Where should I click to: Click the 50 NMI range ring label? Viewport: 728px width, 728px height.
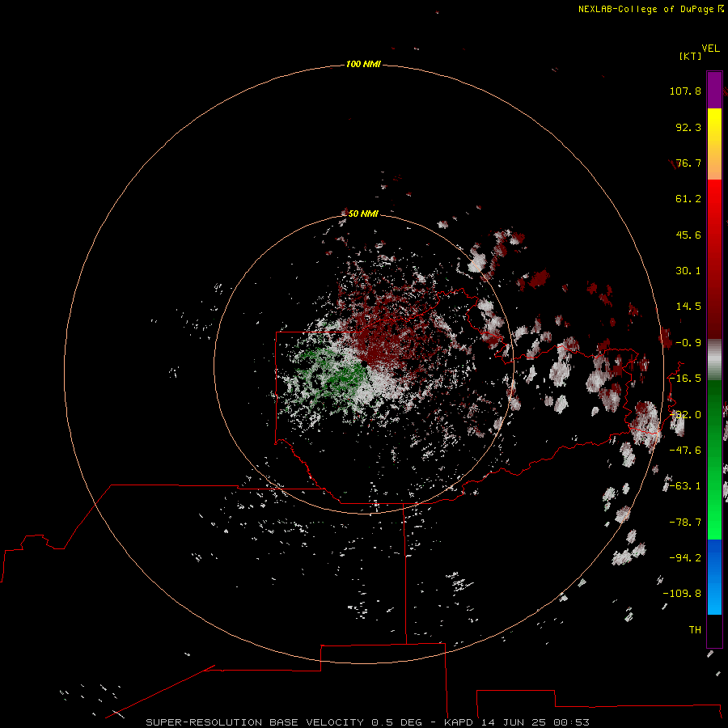pyautogui.click(x=363, y=214)
